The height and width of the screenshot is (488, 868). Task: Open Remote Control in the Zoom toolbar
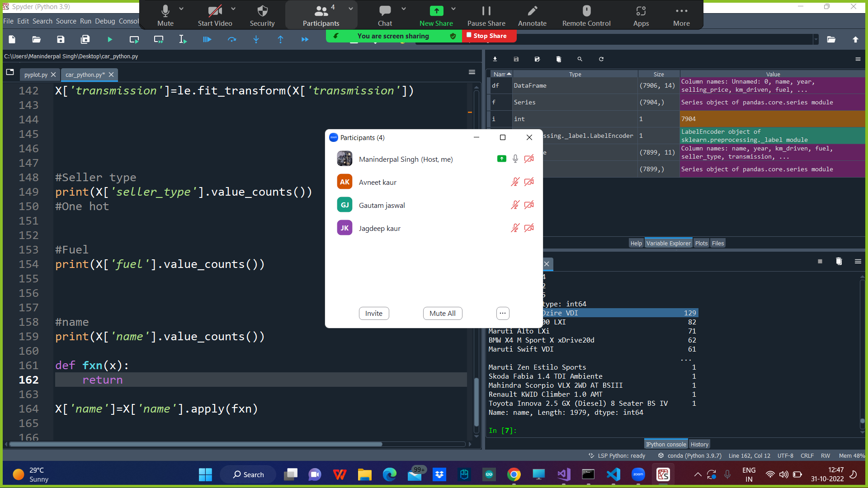coord(586,15)
